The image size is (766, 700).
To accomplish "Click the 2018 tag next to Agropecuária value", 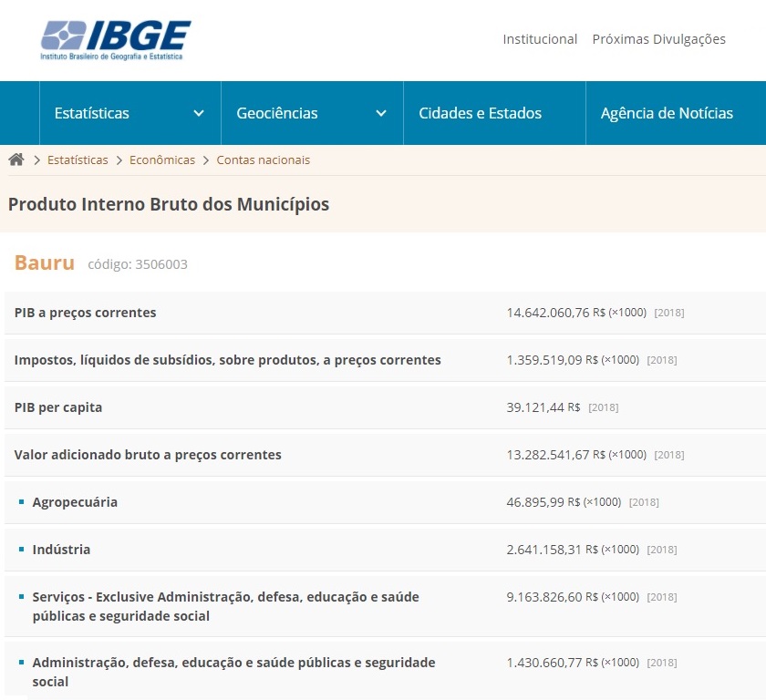I will tap(643, 502).
